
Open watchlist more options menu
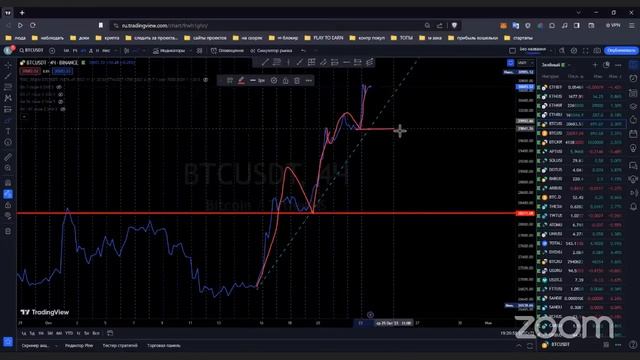pyautogui.click(x=618, y=65)
